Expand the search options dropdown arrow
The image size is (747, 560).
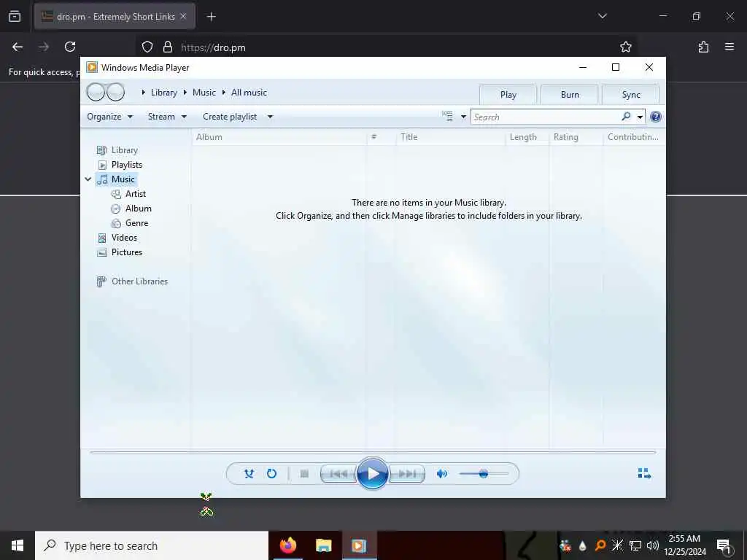click(x=640, y=117)
